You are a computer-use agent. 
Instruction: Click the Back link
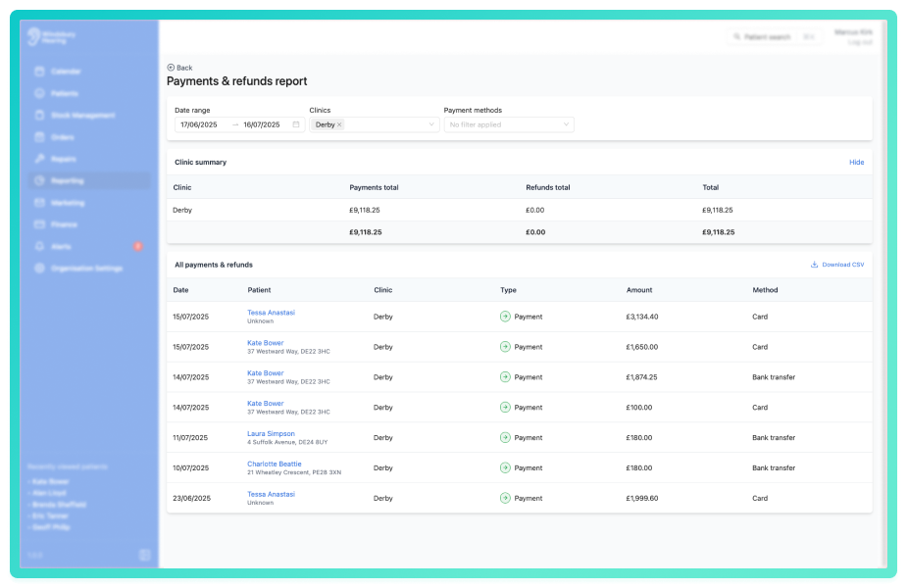[x=179, y=68]
